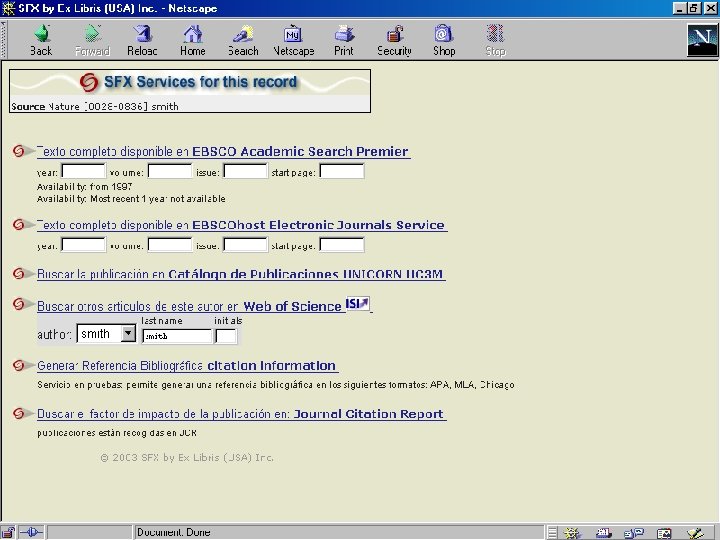Click the status bar connection plug icon
The height and width of the screenshot is (540, 720).
click(x=32, y=533)
